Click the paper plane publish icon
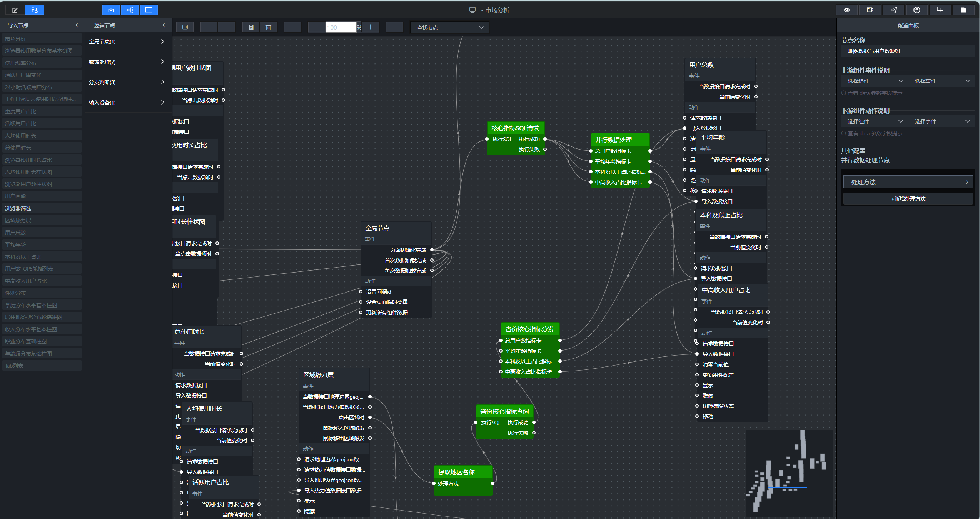980x519 pixels. (893, 10)
